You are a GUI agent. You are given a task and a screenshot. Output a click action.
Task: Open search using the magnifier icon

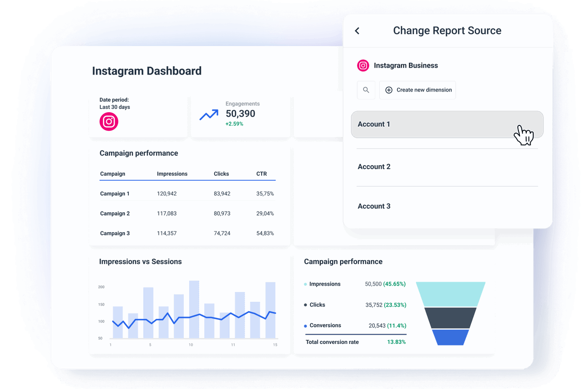point(366,90)
